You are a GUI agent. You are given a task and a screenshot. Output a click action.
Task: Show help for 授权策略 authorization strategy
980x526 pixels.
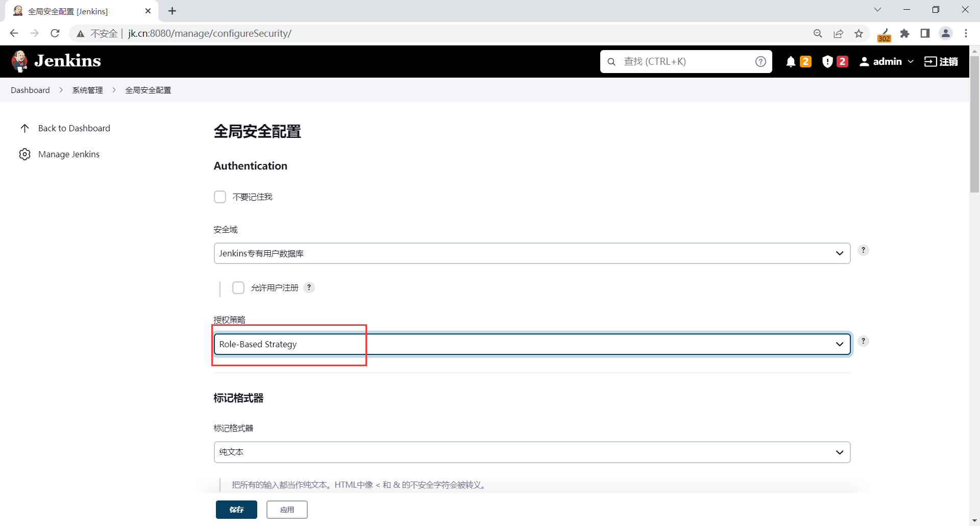(863, 341)
